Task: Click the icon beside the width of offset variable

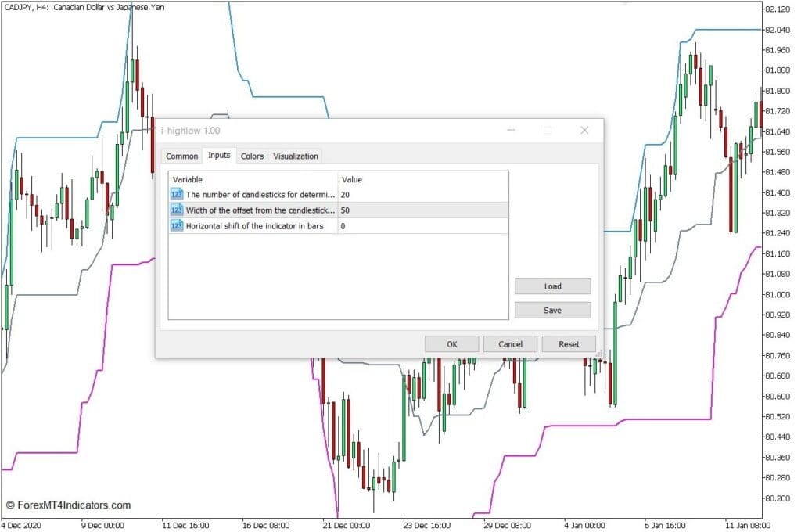Action: coord(177,210)
